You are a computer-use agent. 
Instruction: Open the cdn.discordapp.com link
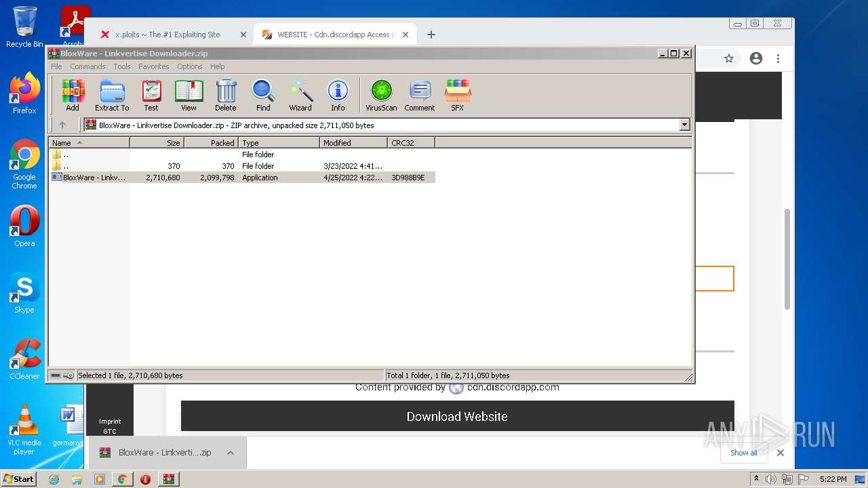coord(513,387)
